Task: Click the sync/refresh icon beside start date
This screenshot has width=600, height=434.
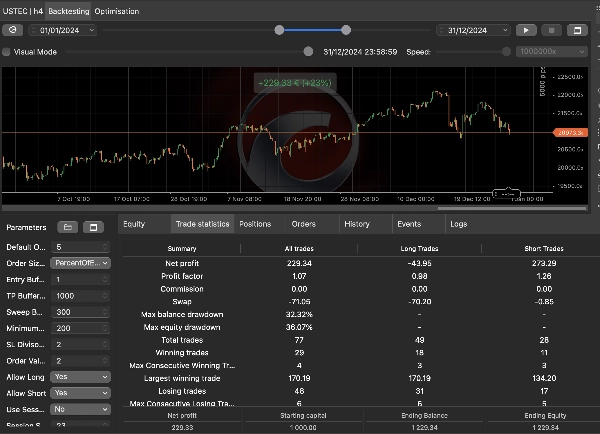Action: pyautogui.click(x=13, y=30)
